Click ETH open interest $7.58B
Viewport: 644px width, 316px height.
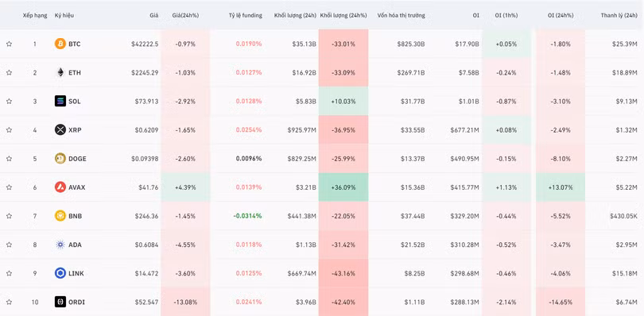pos(468,72)
